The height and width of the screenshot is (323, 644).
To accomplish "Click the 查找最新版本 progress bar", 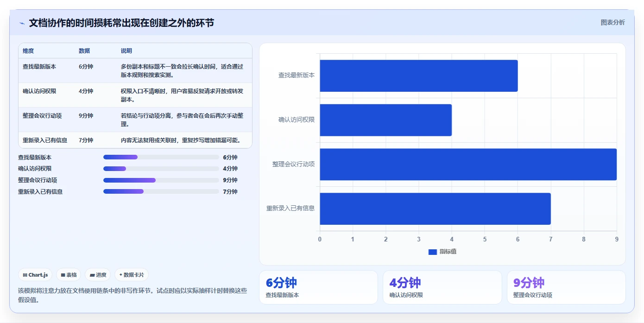I will click(x=161, y=157).
